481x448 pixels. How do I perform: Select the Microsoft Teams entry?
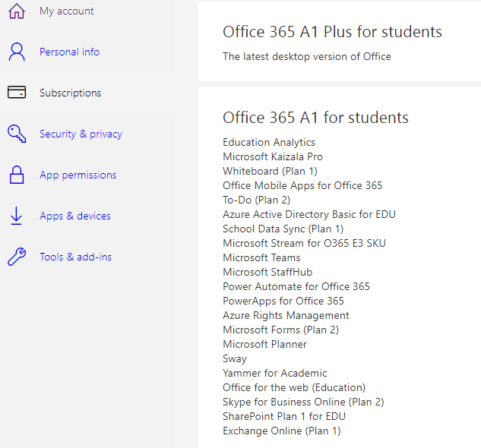click(x=261, y=257)
